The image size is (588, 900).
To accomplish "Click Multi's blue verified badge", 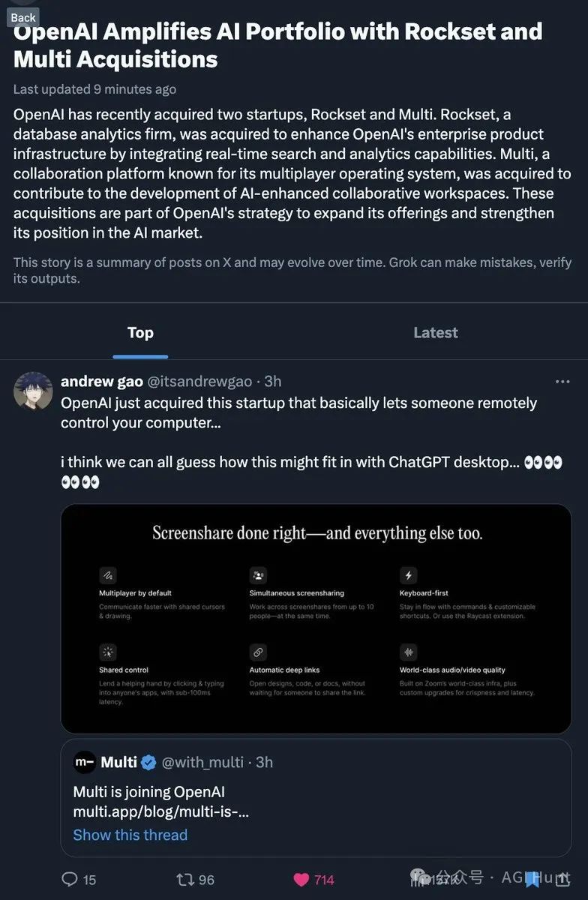I will [148, 763].
